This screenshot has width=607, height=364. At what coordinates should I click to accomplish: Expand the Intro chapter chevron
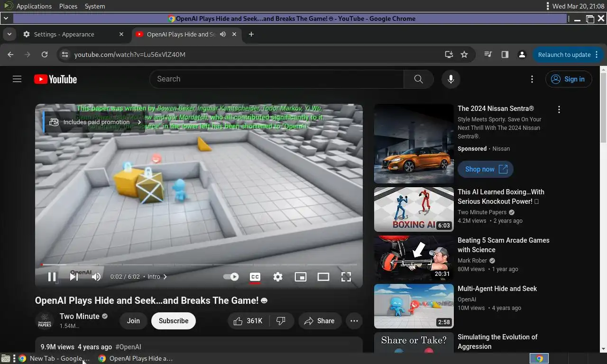165,277
